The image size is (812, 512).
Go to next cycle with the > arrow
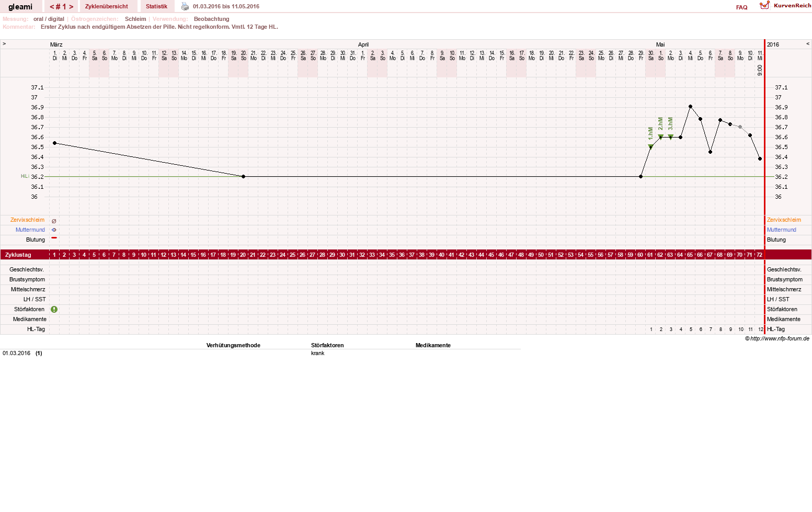[71, 7]
